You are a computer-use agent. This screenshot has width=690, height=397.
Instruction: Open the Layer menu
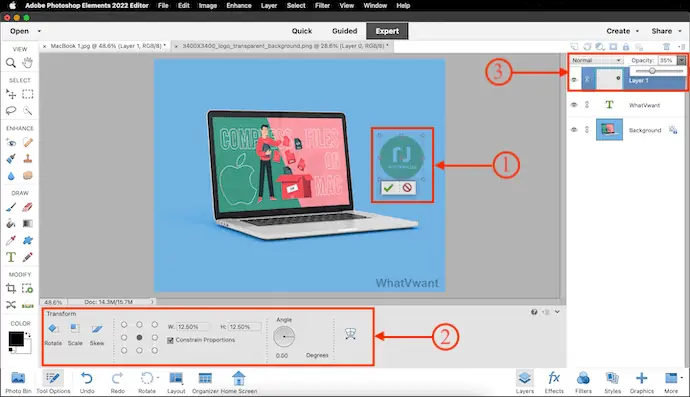268,6
